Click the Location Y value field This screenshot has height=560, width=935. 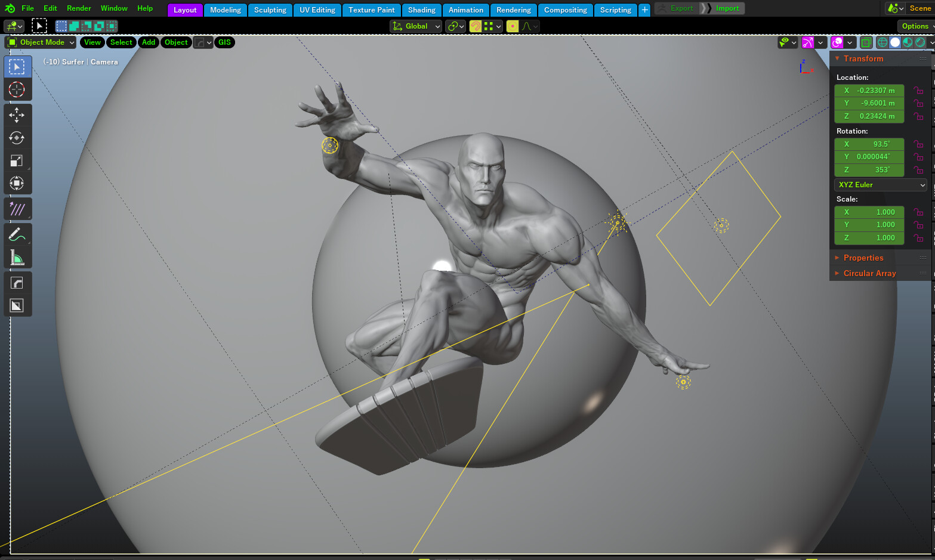[x=869, y=103]
